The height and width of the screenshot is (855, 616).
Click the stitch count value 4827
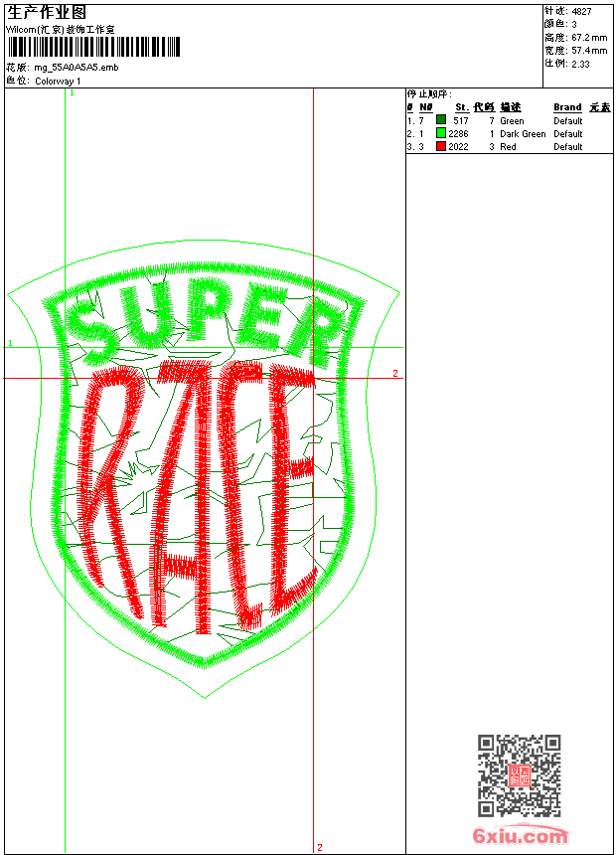pyautogui.click(x=581, y=11)
